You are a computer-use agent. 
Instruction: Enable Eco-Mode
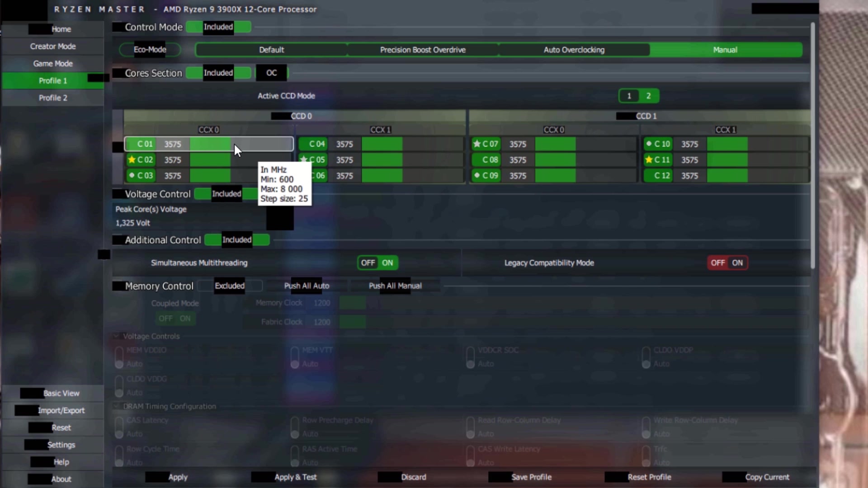pos(150,50)
